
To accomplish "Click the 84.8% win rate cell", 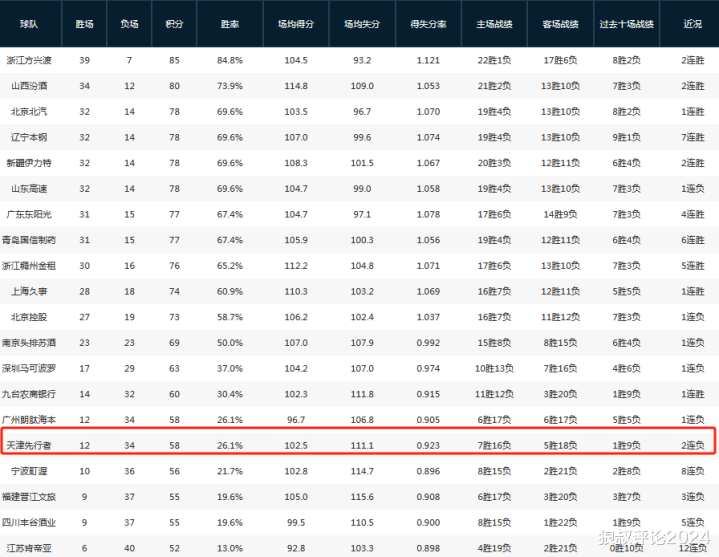I will pyautogui.click(x=230, y=60).
